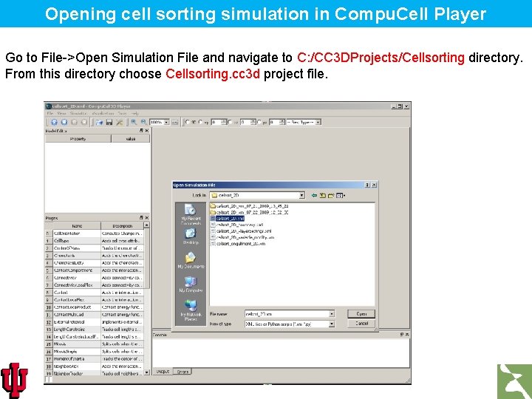This screenshot has height=399, width=532.
Task: Go to Desktop place in dialog sidebar
Action: pos(191,236)
